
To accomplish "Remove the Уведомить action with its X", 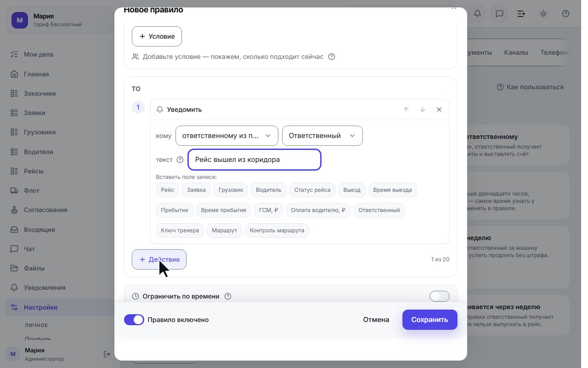I will click(x=439, y=109).
